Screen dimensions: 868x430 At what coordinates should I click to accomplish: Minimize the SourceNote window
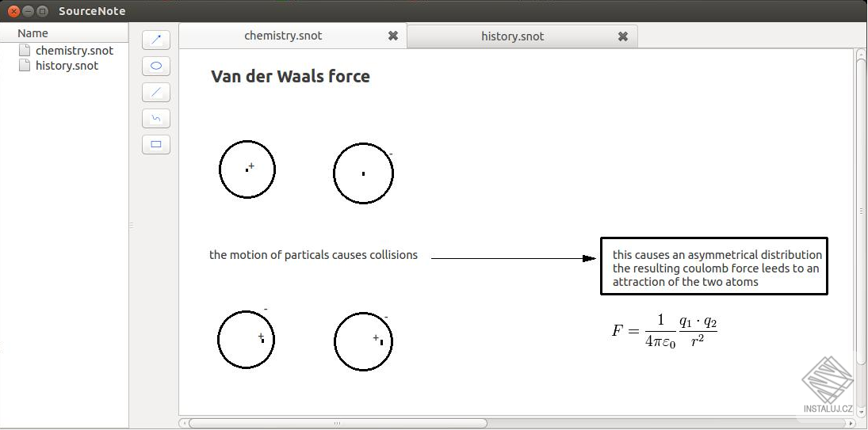click(x=29, y=11)
